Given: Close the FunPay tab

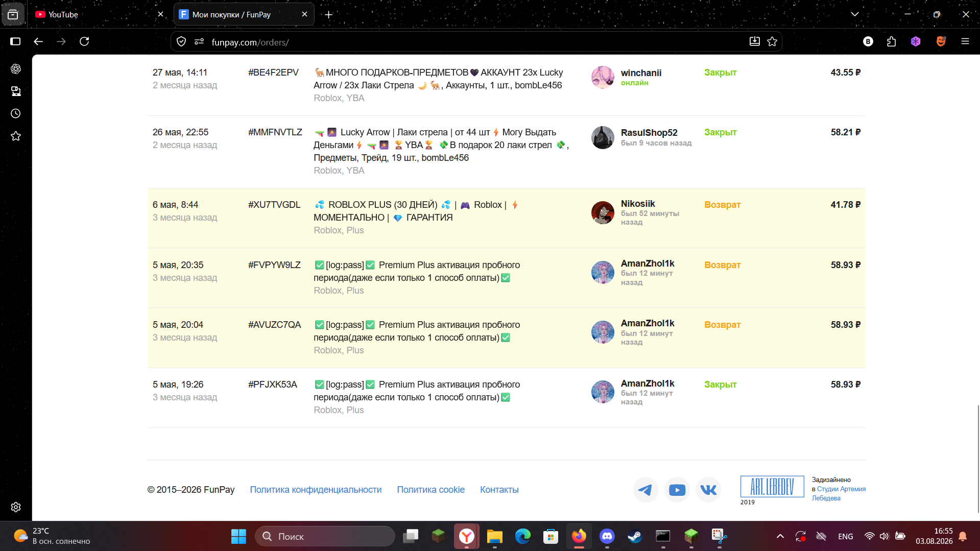Looking at the screenshot, I should point(304,14).
